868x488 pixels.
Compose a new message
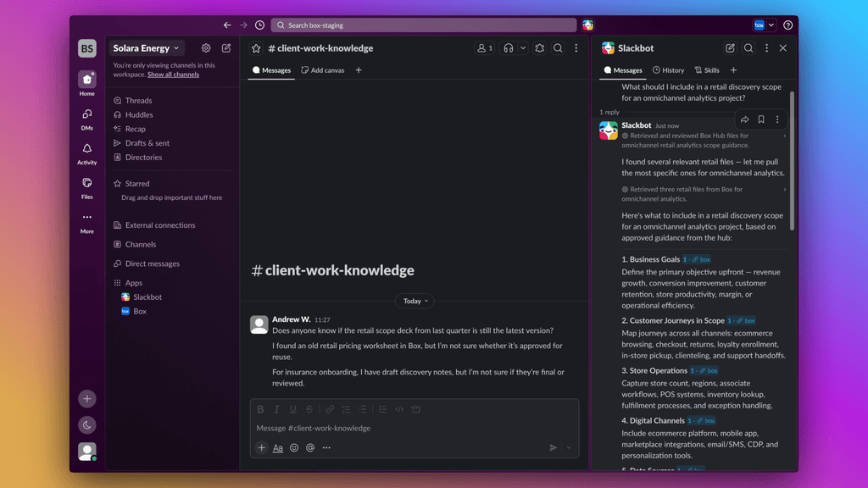pos(226,48)
